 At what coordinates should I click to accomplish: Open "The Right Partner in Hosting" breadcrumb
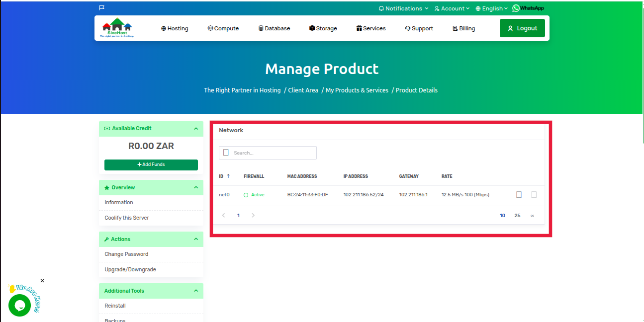coord(242,90)
